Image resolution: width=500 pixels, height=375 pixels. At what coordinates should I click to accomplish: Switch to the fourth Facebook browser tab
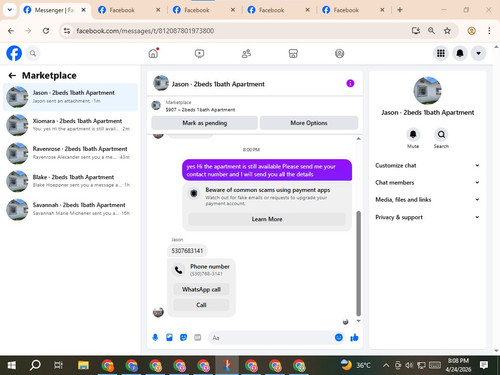[279, 10]
